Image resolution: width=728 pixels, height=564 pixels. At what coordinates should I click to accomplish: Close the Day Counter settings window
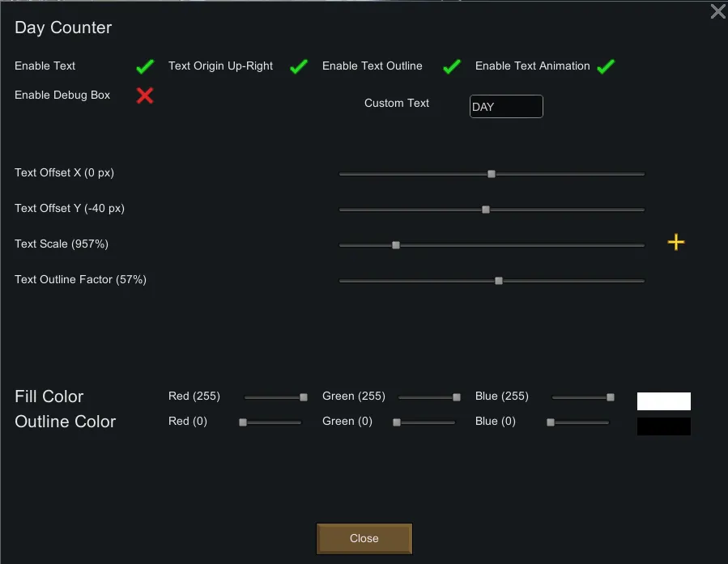[x=717, y=11]
